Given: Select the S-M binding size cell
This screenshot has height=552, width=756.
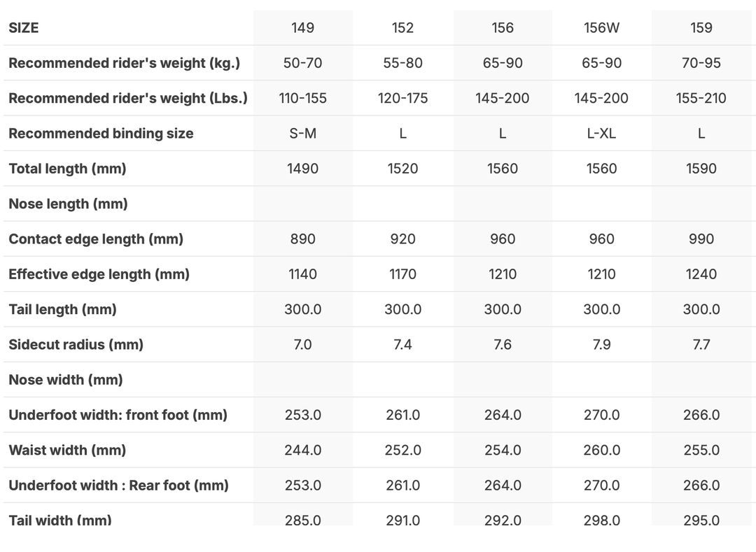Looking at the screenshot, I should pos(302,133).
